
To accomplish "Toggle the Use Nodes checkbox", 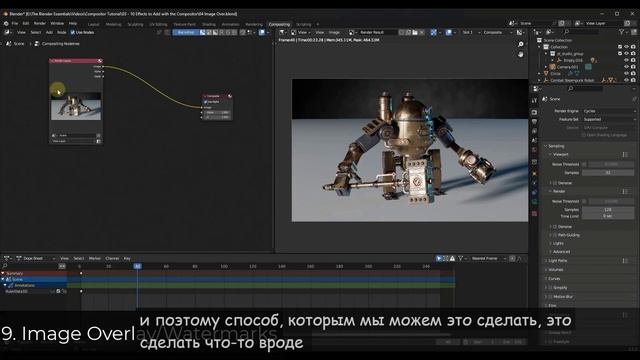I will tap(72, 32).
